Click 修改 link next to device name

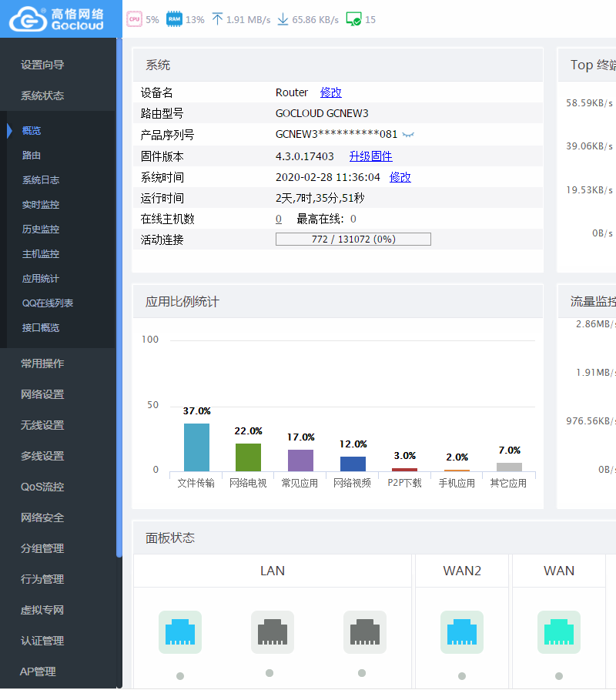point(331,92)
